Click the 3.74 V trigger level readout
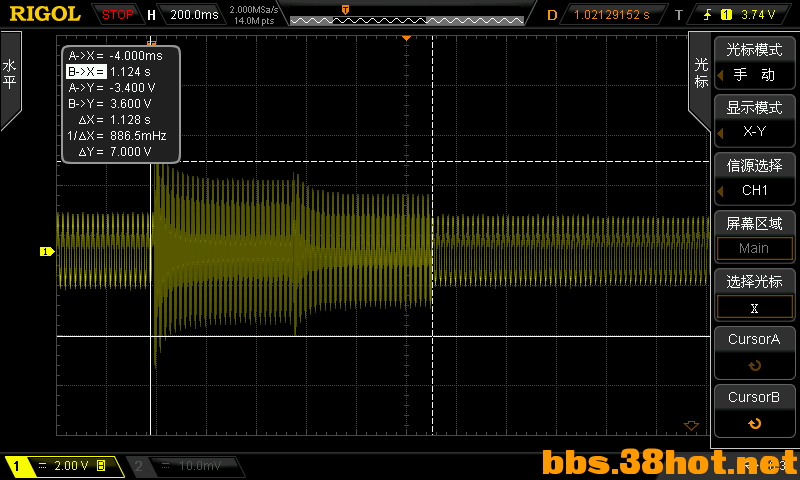This screenshot has height=480, width=800. pos(758,15)
